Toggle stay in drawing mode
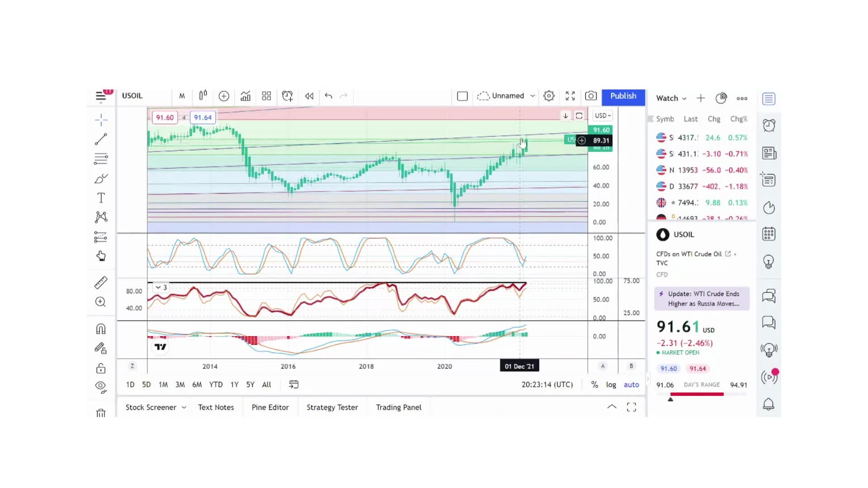This screenshot has width=868, height=488. coord(100,348)
